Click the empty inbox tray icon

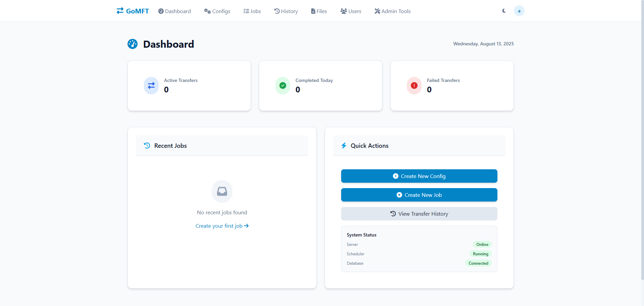(222, 191)
